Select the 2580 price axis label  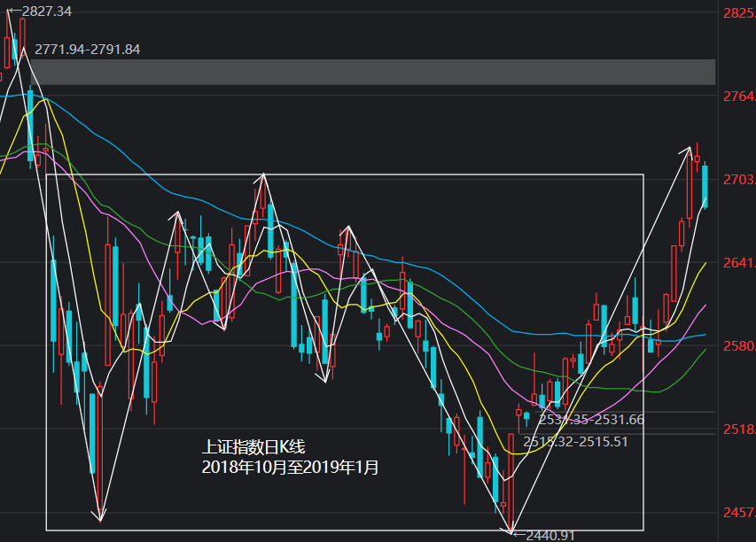click(737, 346)
